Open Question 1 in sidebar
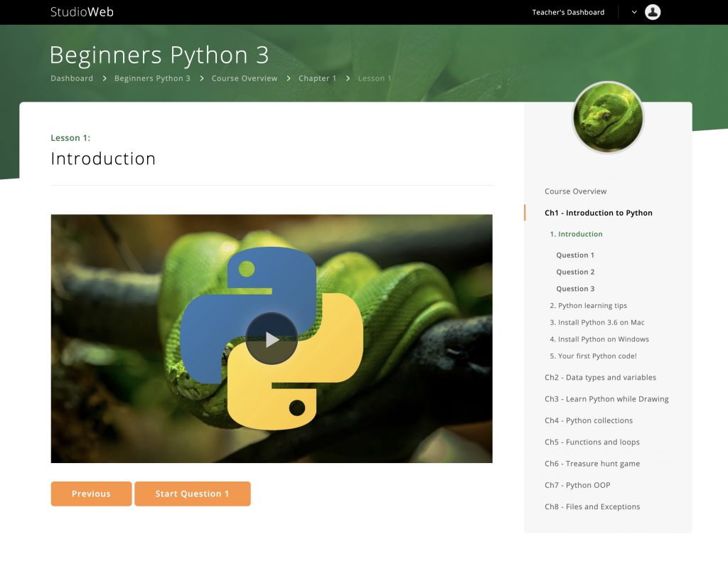This screenshot has height=574, width=728. (575, 255)
